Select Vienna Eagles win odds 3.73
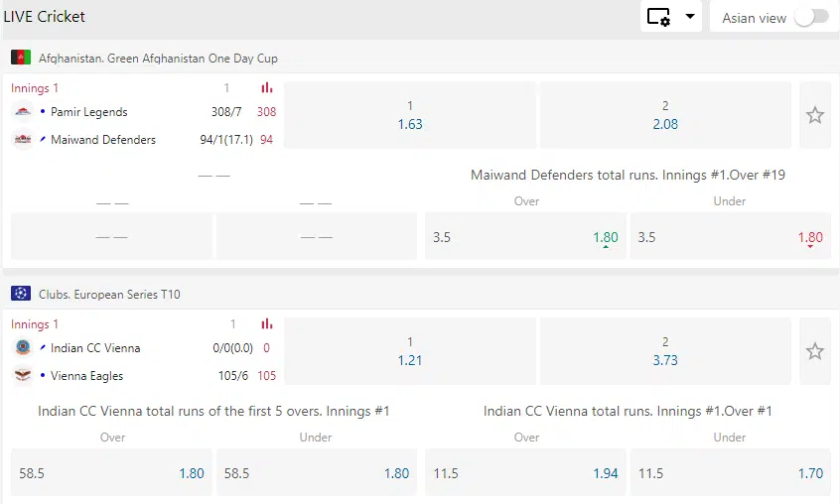 tap(665, 351)
